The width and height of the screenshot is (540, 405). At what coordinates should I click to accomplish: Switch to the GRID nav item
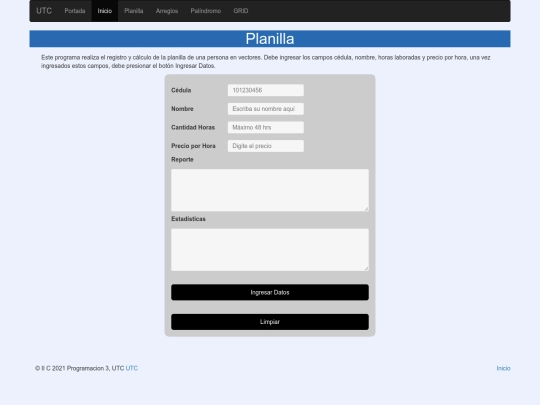coord(241,11)
